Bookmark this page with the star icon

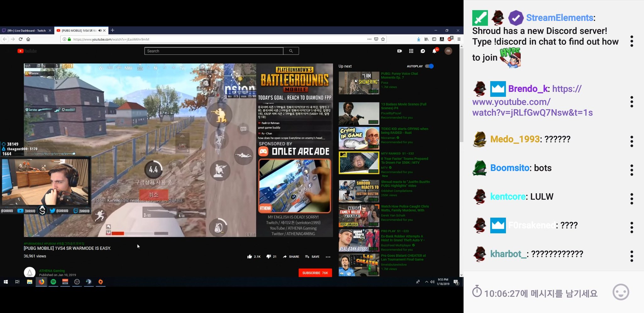click(383, 39)
